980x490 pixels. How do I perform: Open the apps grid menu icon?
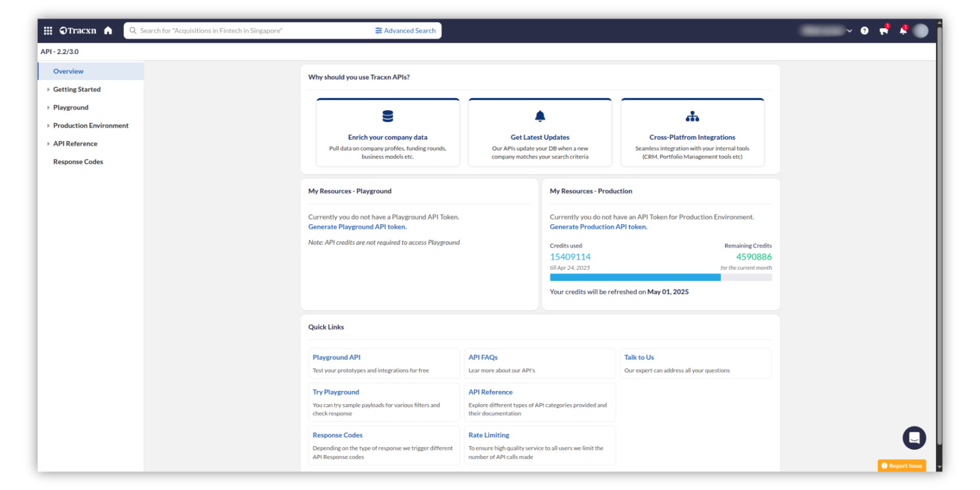pyautogui.click(x=48, y=31)
